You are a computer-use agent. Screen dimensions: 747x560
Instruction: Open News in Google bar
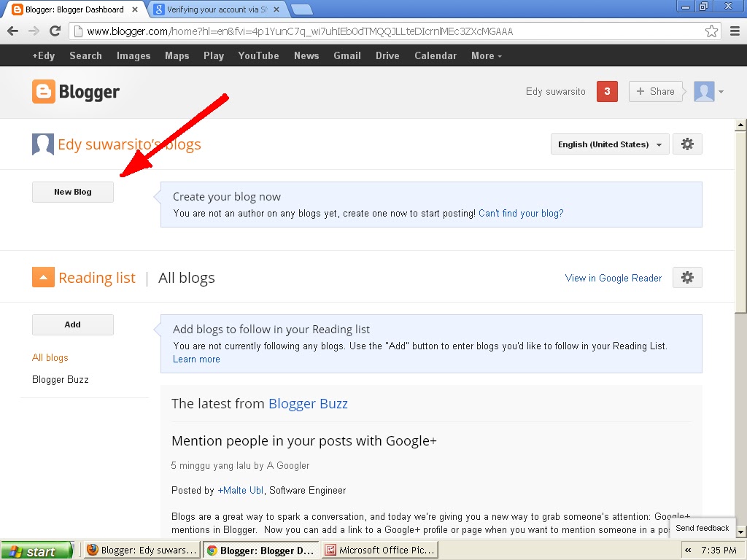[306, 55]
